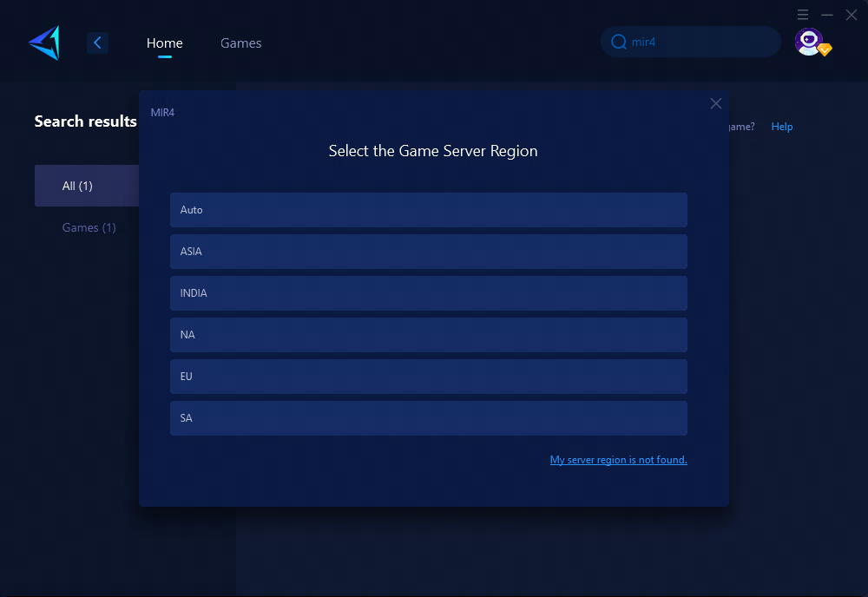Select the Games (1) filter

point(89,227)
